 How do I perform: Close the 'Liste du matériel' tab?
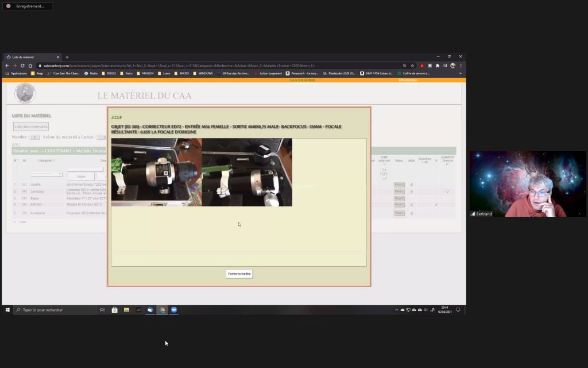(x=58, y=57)
